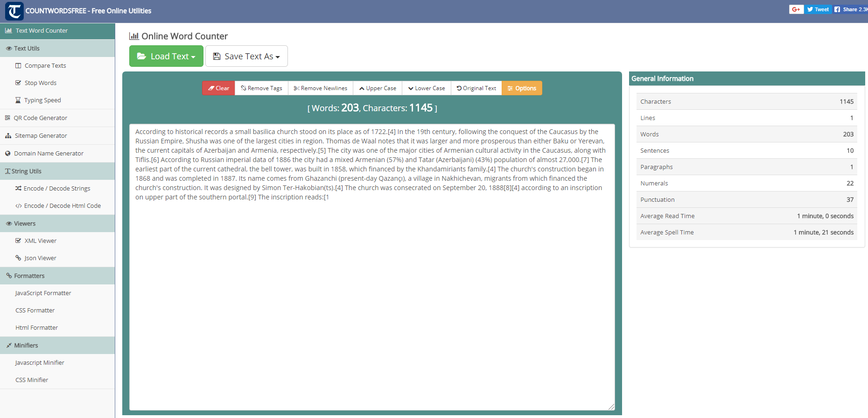Collapse the Formatters section

pos(57,276)
